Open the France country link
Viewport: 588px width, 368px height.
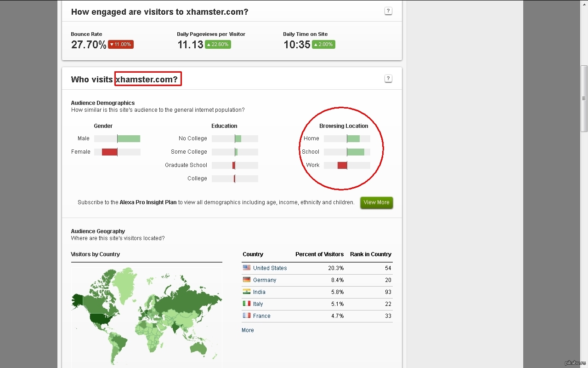coord(262,316)
